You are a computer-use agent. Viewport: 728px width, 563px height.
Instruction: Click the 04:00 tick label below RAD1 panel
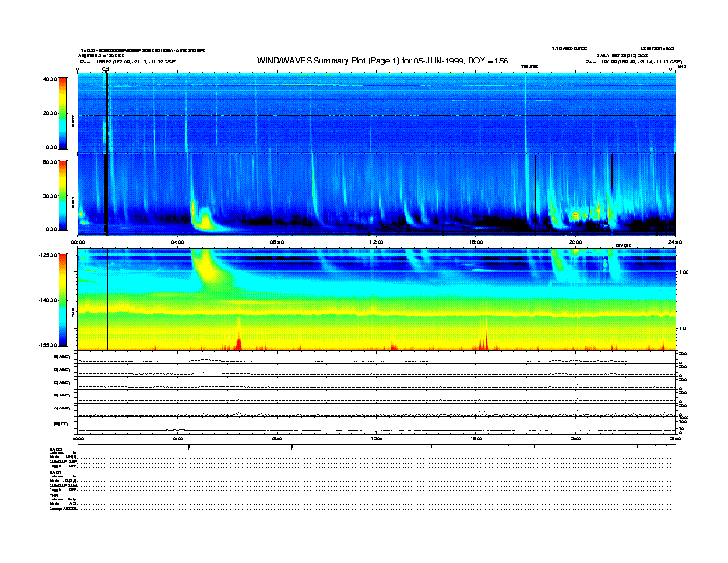[x=177, y=242]
